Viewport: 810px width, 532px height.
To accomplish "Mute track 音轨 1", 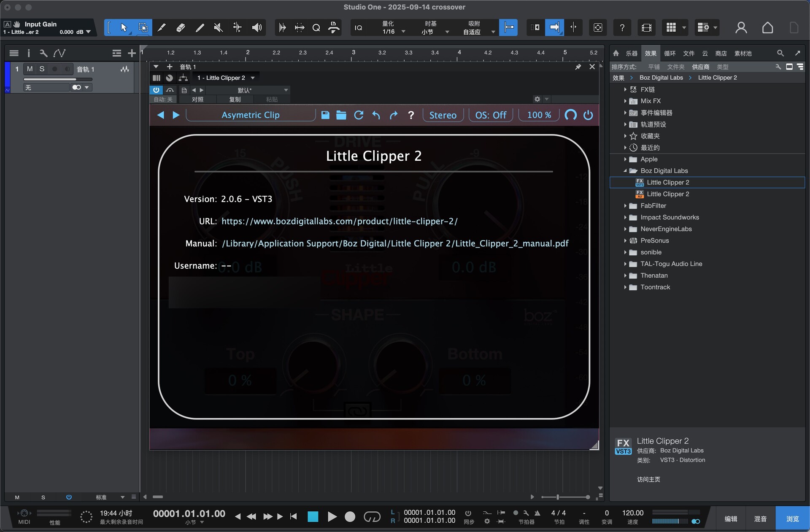I will tap(30, 69).
